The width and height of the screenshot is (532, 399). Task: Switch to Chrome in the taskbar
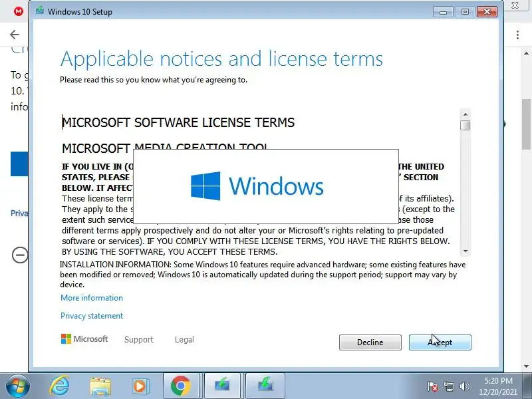(x=180, y=386)
